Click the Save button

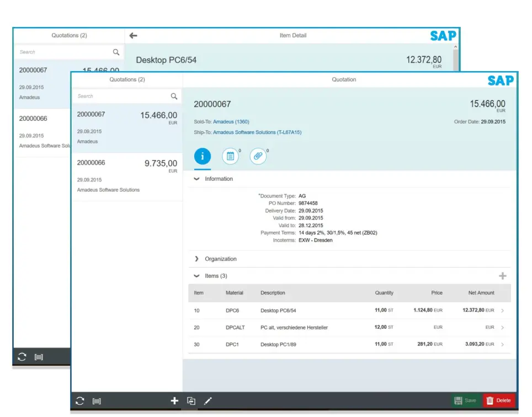pos(466,400)
